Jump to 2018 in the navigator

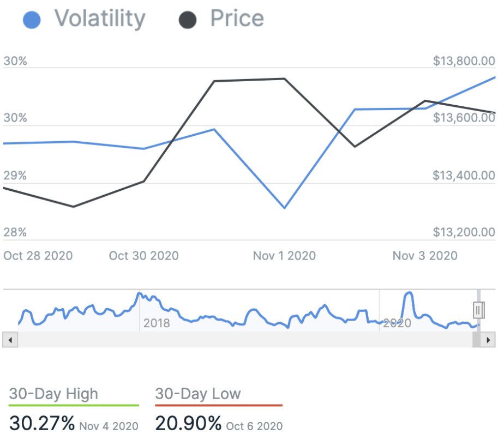click(157, 323)
